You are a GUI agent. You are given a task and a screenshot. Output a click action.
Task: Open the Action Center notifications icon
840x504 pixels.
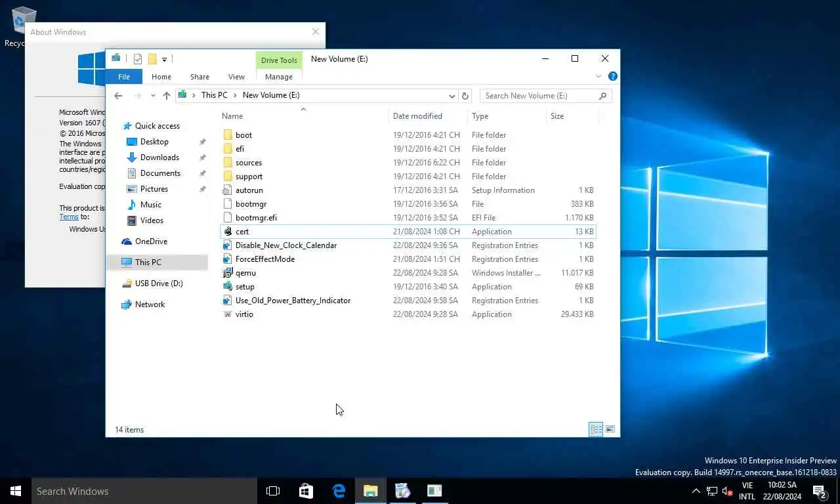pyautogui.click(x=819, y=491)
